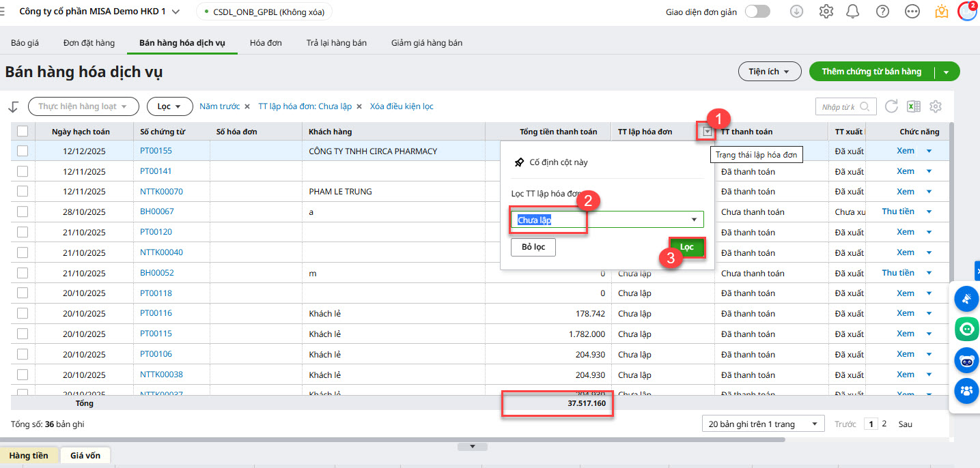Click the horizontal scrollbar under the table
980x468 pixels.
coord(341,440)
